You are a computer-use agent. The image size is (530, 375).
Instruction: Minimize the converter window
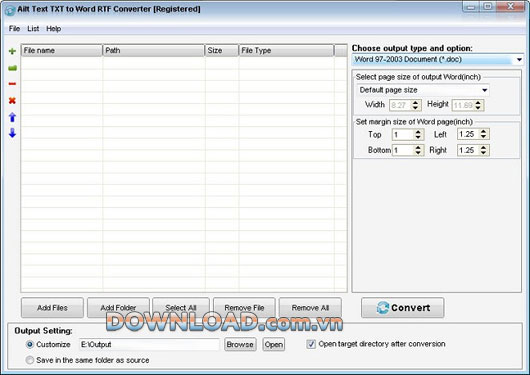(472, 7)
